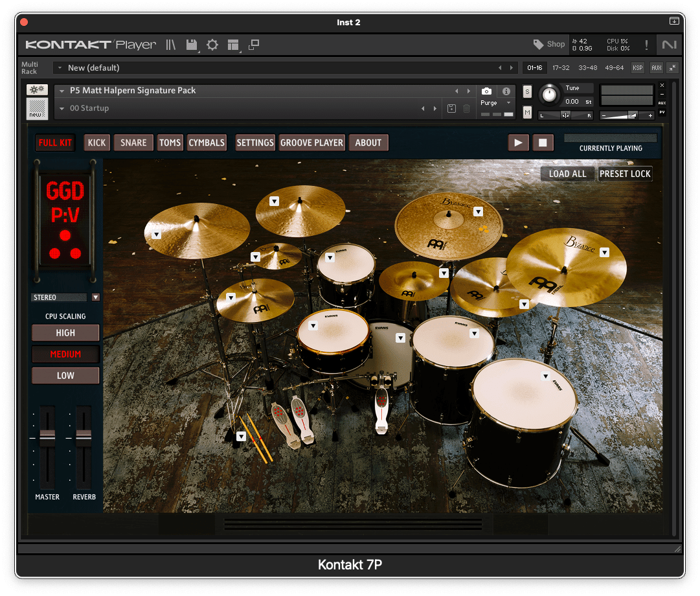This screenshot has width=700, height=596.
Task: Select previous multi arrow beside New (default)
Action: [500, 68]
